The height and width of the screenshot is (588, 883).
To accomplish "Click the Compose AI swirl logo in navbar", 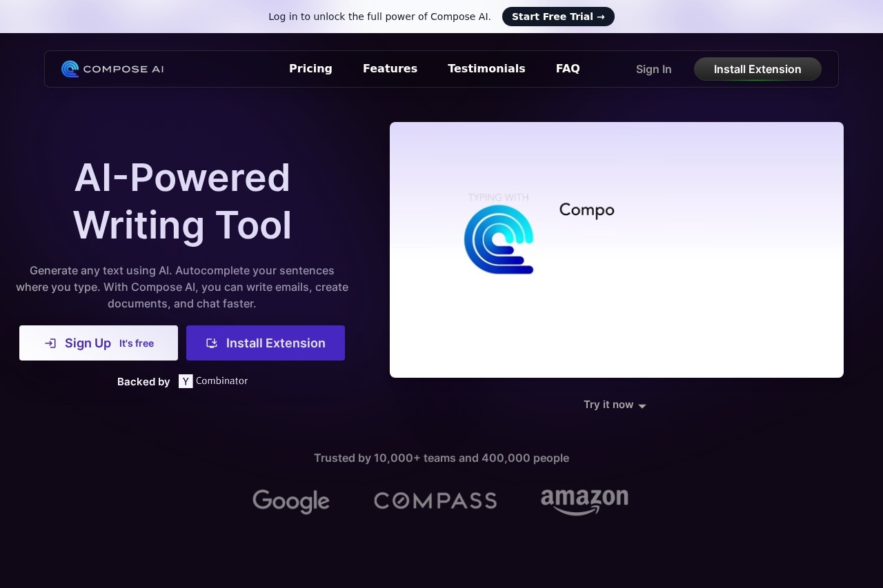I will coord(70,69).
